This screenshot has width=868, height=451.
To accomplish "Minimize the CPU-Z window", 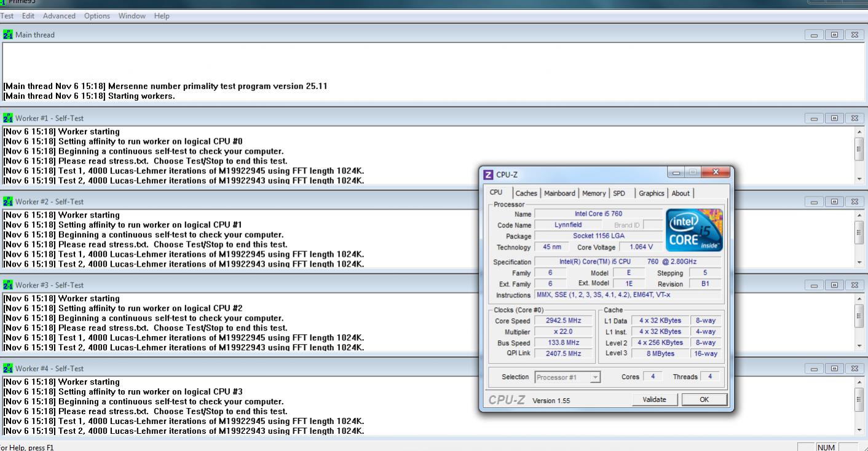I will tap(676, 172).
